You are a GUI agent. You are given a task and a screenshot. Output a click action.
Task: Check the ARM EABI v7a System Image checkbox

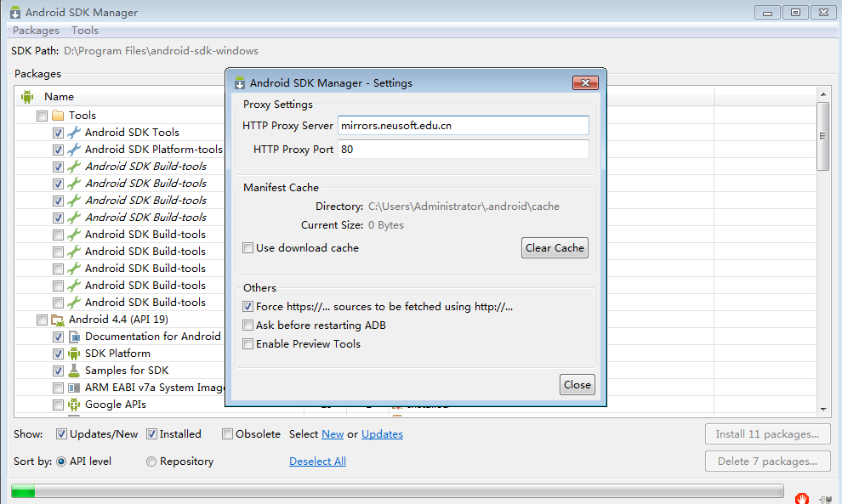(x=58, y=388)
